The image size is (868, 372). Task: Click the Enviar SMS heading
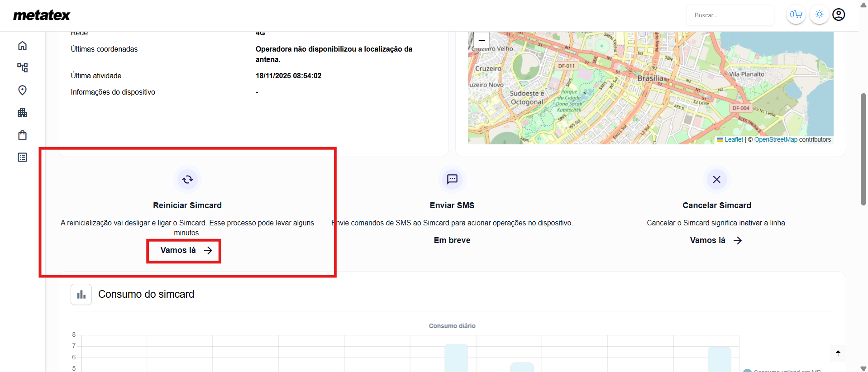[x=452, y=205]
